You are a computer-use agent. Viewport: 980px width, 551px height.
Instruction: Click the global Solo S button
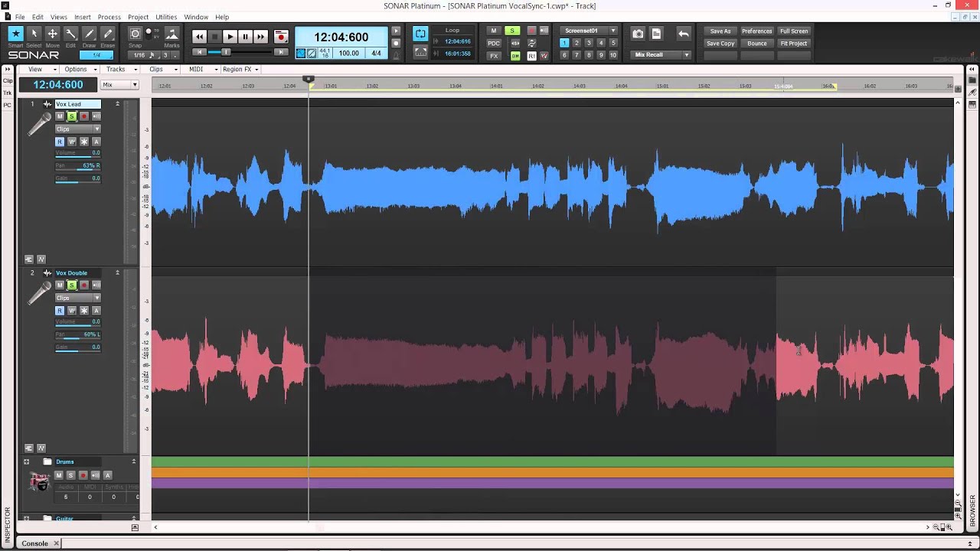[x=512, y=31]
